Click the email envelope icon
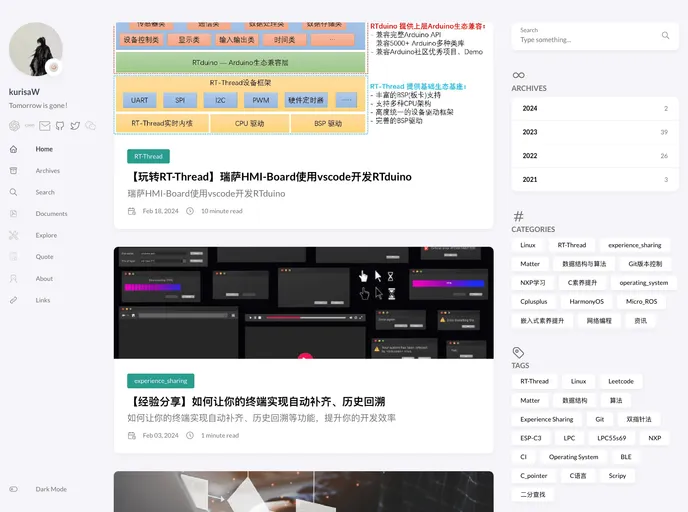688x512 pixels. tap(45, 126)
